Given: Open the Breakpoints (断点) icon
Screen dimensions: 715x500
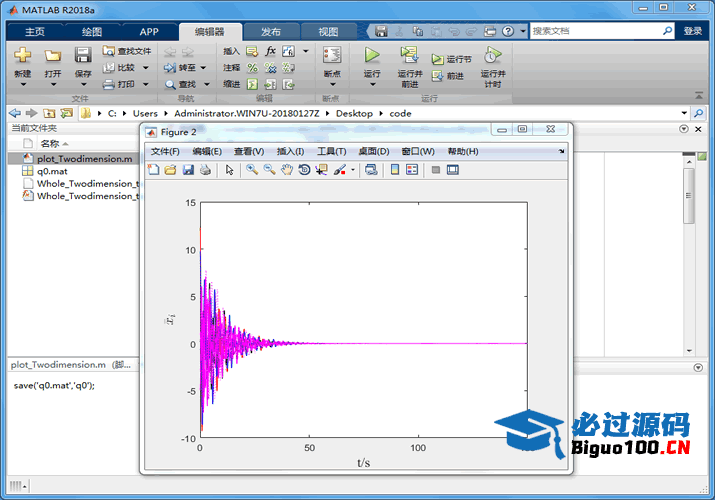Looking at the screenshot, I should point(332,55).
